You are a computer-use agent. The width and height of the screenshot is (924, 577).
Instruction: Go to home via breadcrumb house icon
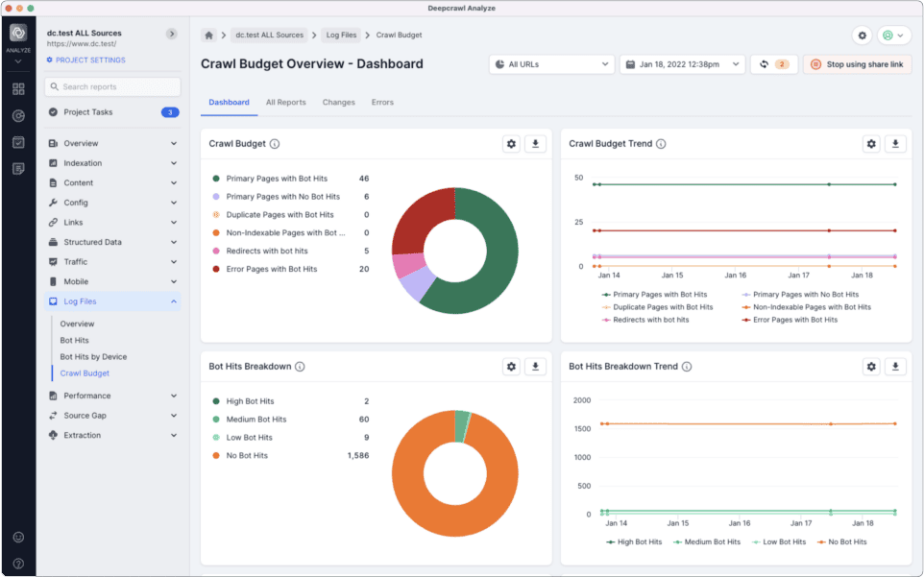pyautogui.click(x=208, y=35)
